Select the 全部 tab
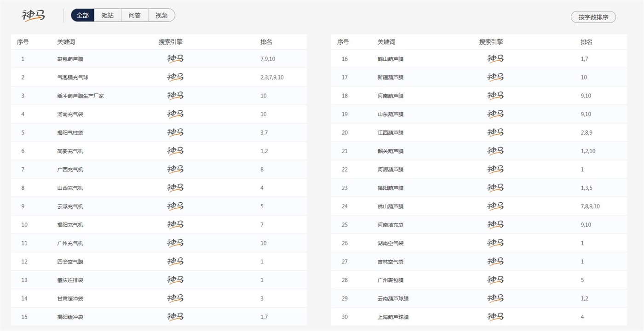Viewport: 644px width, 331px height. click(x=83, y=15)
